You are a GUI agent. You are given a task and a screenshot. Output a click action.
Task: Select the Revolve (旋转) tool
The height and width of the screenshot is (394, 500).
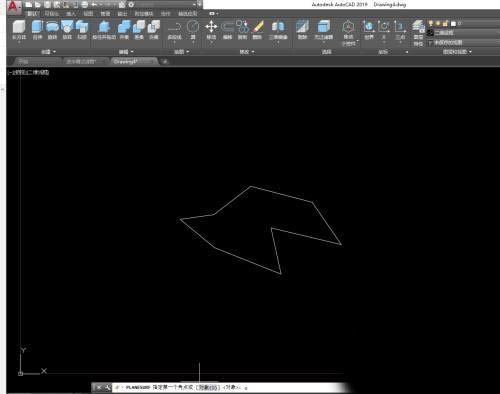(x=52, y=30)
